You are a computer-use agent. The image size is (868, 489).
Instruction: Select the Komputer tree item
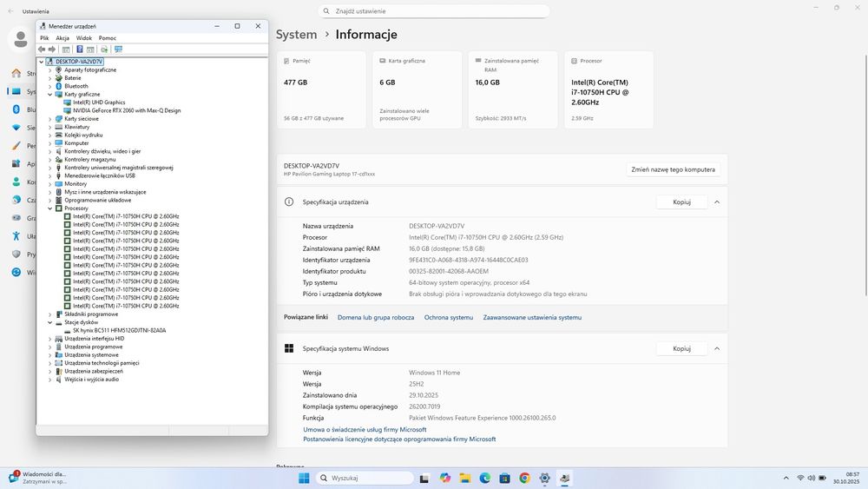tap(76, 143)
